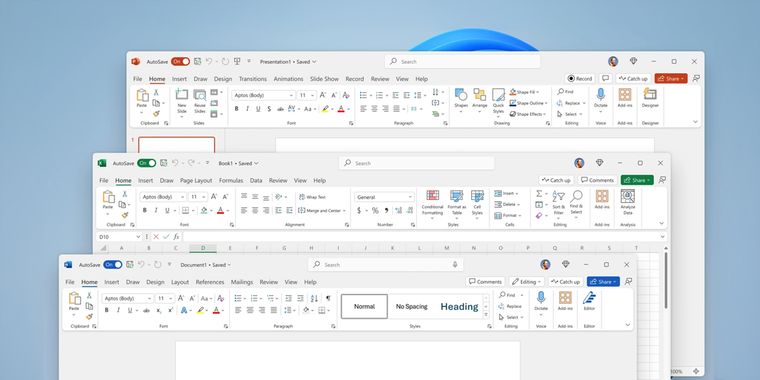This screenshot has height=380, width=760.
Task: Open Shape Fill dropdown in PowerPoint
Action: (x=538, y=92)
